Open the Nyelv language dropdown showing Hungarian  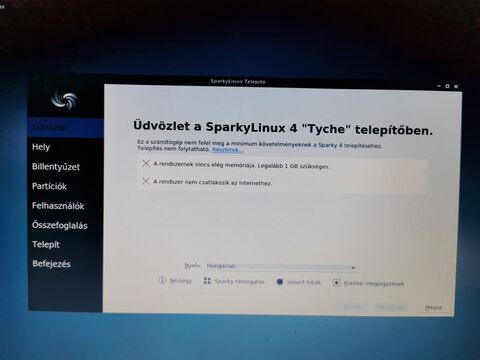[x=282, y=267]
